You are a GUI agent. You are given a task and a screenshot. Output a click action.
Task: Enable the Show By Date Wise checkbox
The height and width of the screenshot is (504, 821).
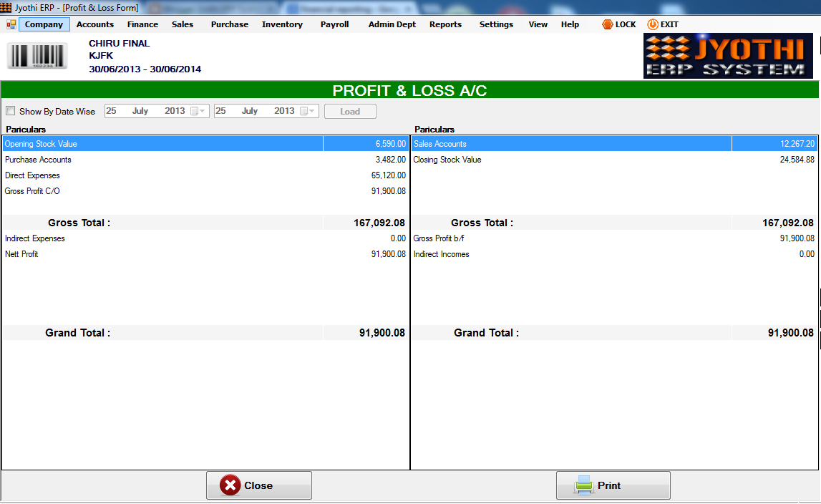(11, 111)
